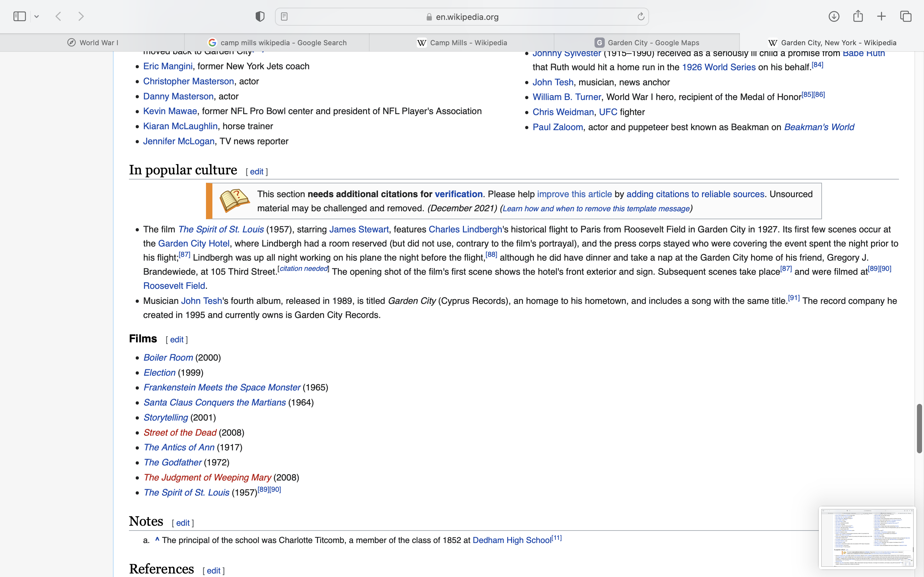Toggle Reader view icon in address bar
924x577 pixels.
pyautogui.click(x=284, y=16)
